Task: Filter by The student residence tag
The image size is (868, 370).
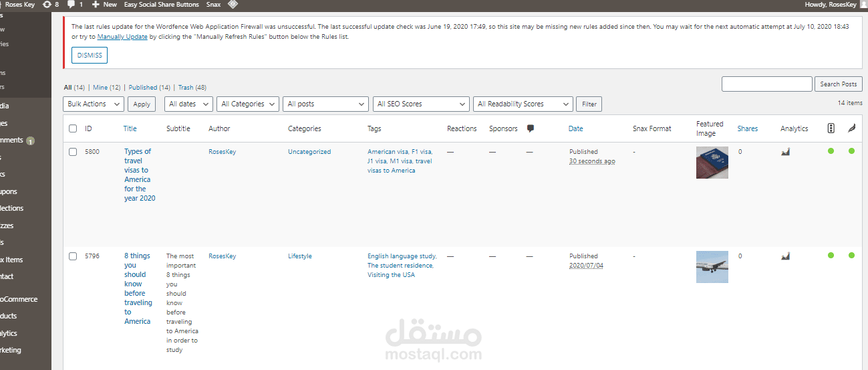Action: [400, 266]
